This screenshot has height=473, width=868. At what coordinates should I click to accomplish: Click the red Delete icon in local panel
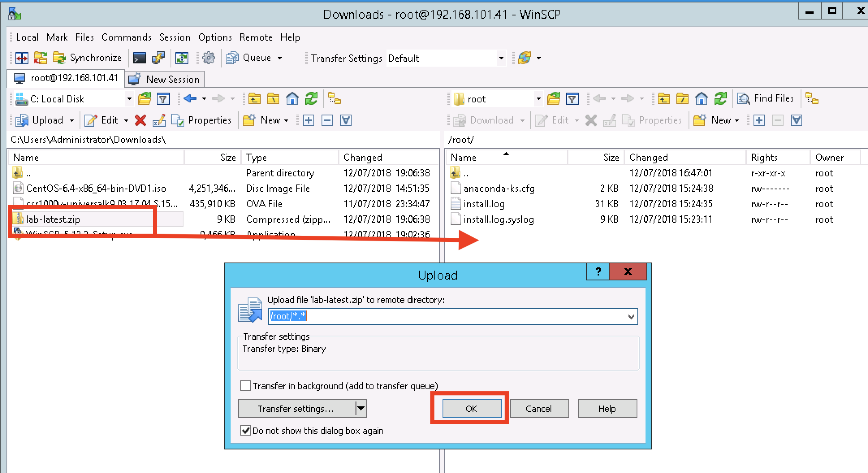pos(140,120)
